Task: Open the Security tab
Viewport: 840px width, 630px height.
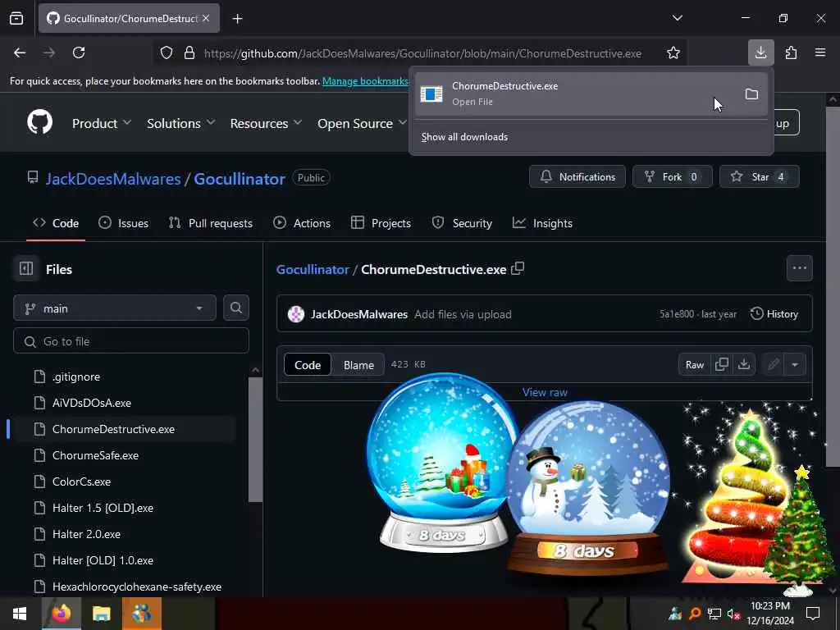Action: click(462, 223)
